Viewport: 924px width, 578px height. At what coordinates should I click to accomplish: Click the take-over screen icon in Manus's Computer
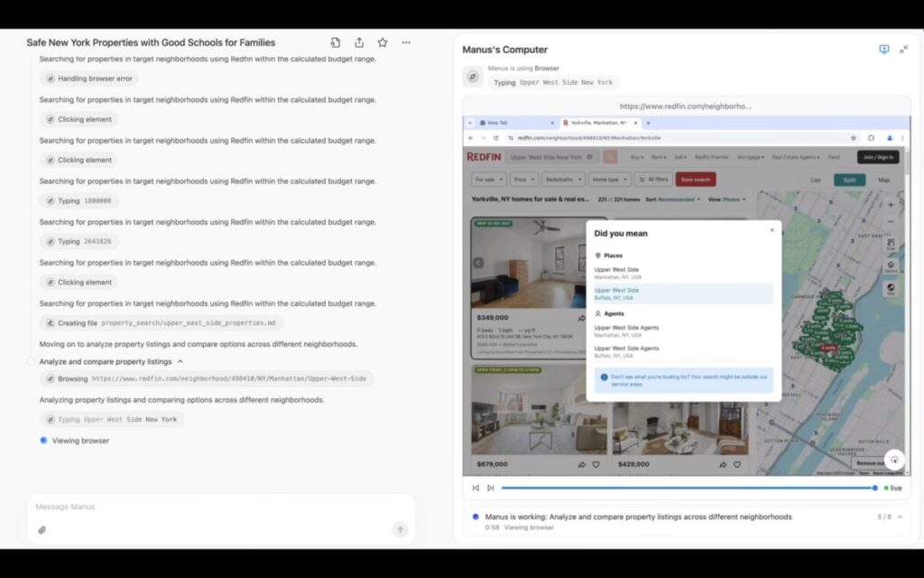pyautogui.click(x=884, y=50)
